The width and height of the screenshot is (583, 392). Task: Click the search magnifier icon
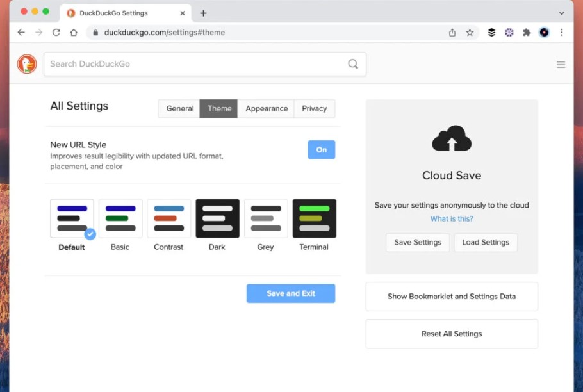coord(353,64)
